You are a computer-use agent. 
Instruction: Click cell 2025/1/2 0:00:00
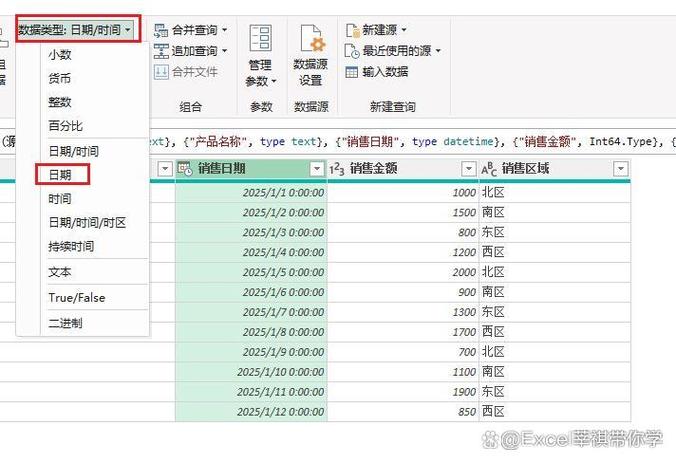pyautogui.click(x=251, y=213)
